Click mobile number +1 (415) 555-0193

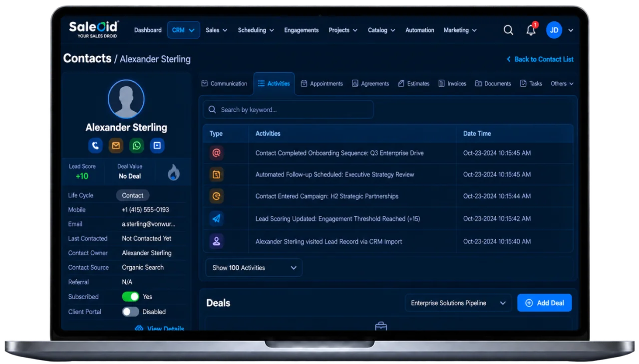[x=145, y=210]
